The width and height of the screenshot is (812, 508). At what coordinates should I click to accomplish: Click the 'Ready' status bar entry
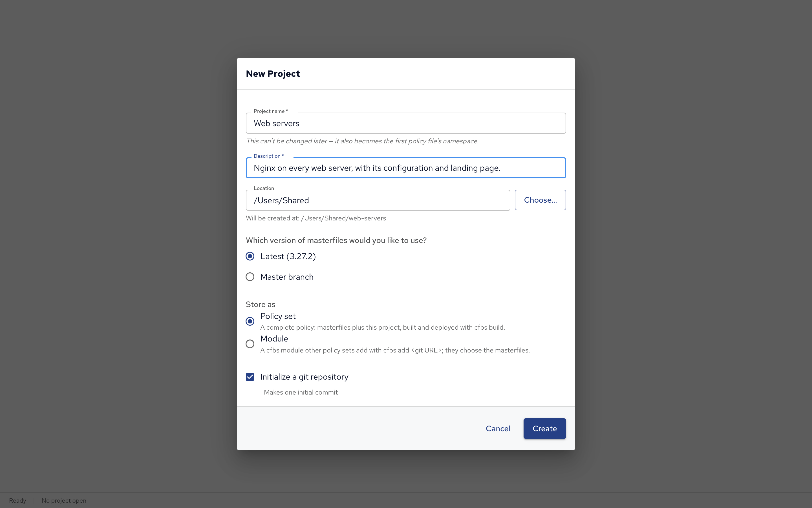(x=17, y=500)
